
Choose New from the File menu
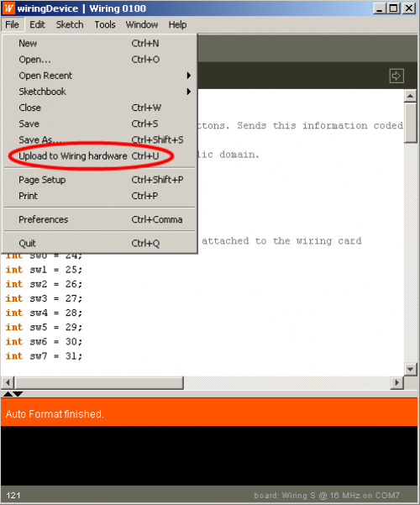[x=100, y=43]
